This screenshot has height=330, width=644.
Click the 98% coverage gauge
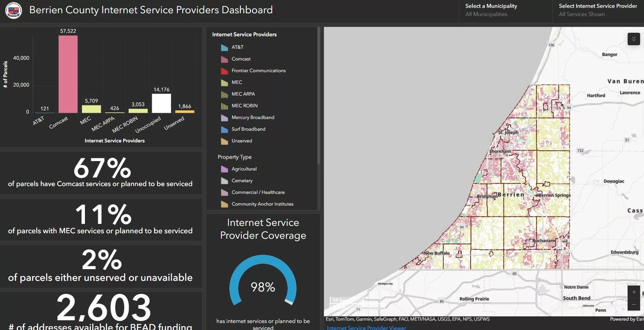coord(263,281)
